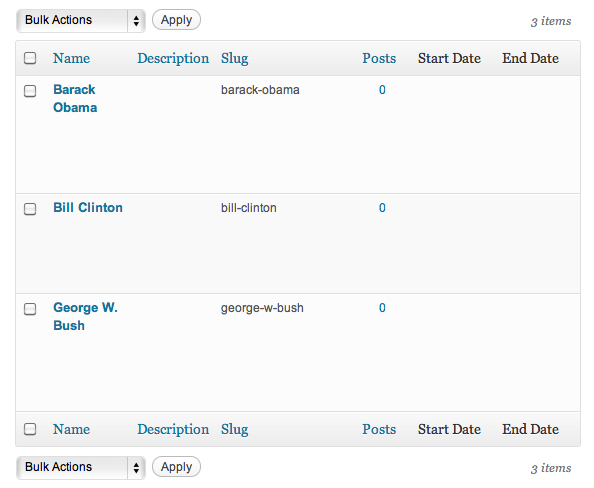This screenshot has width=594, height=488.
Task: Open the top Bulk Actions dropdown
Action: pyautogui.click(x=81, y=20)
